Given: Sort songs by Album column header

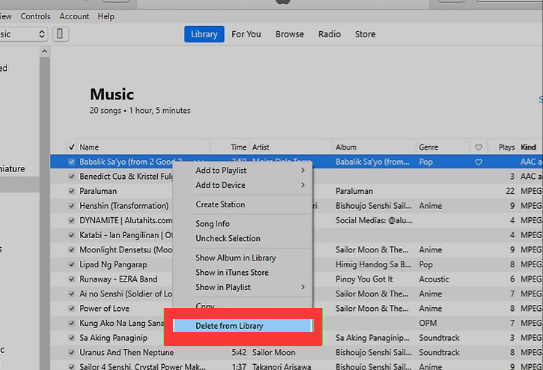Looking at the screenshot, I should pyautogui.click(x=346, y=147).
